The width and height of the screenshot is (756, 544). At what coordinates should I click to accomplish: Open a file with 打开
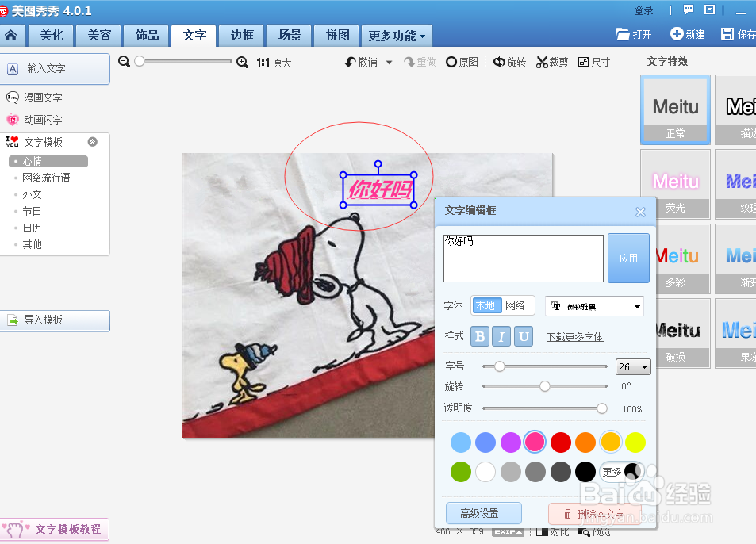634,34
